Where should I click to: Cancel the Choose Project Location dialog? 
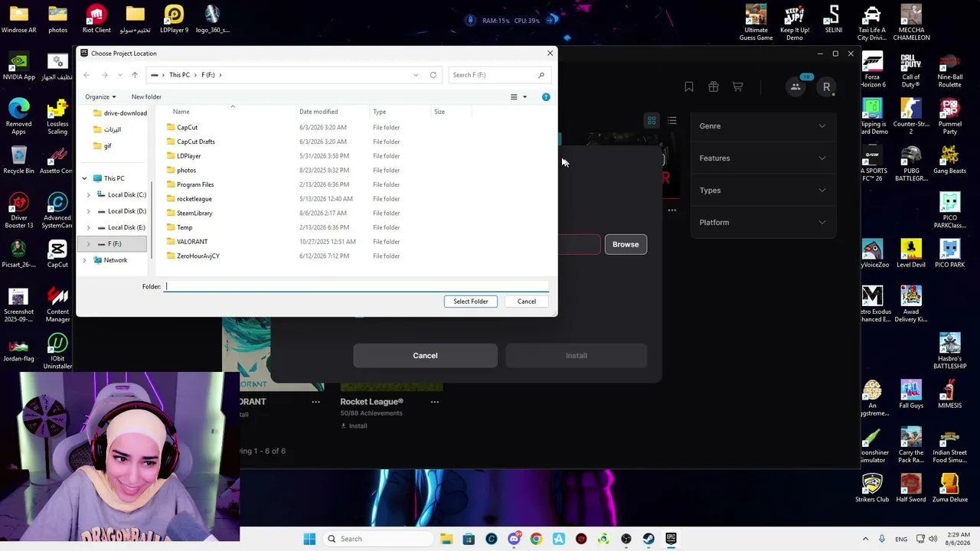tap(527, 302)
